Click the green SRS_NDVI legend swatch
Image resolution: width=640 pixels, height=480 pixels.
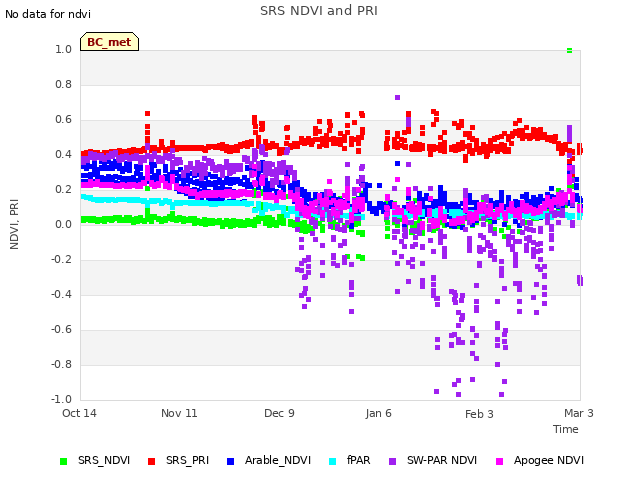63,461
